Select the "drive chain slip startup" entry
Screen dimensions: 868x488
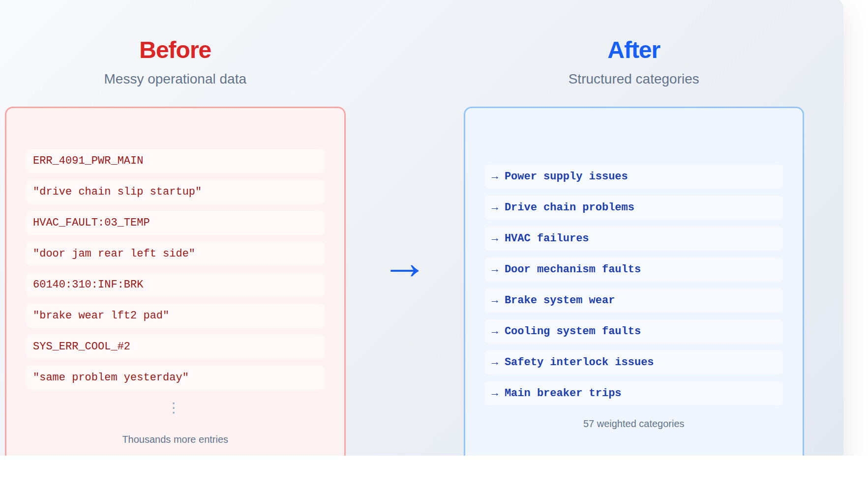point(117,192)
